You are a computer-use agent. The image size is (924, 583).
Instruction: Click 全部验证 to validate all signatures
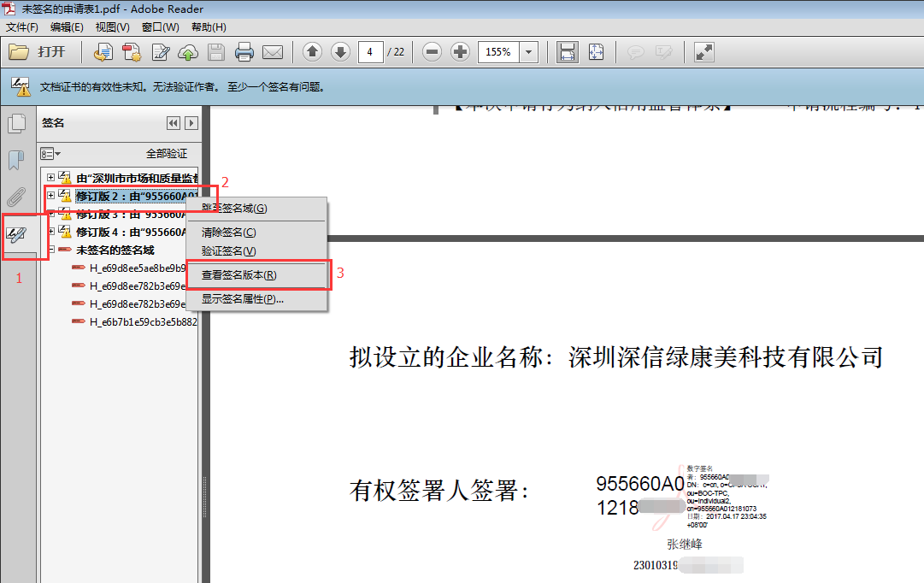(x=167, y=154)
